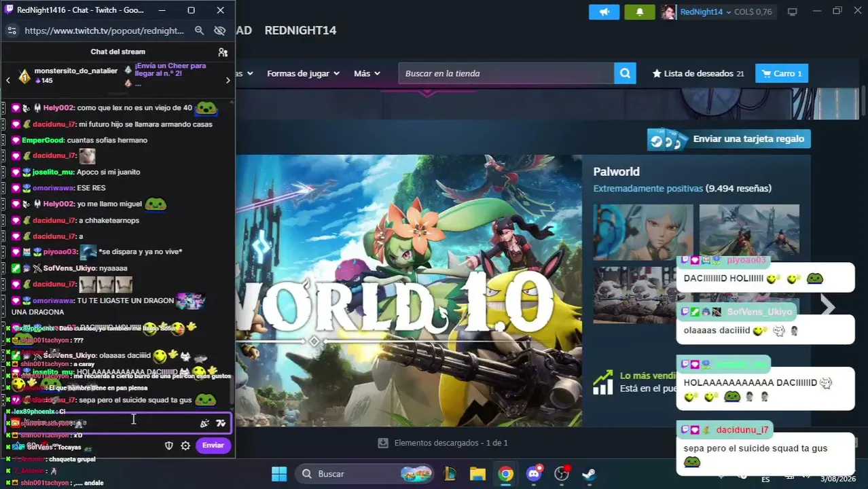
Task: Click Hely002 username in first message
Action: point(58,108)
